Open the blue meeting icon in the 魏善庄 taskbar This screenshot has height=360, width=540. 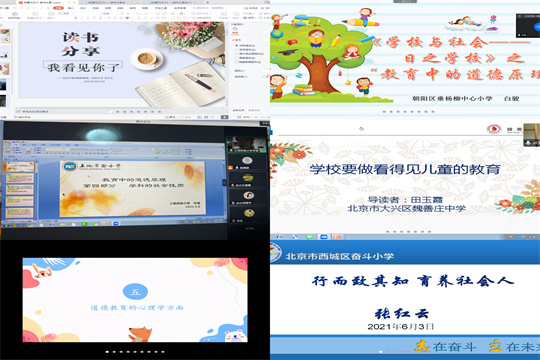(324, 237)
